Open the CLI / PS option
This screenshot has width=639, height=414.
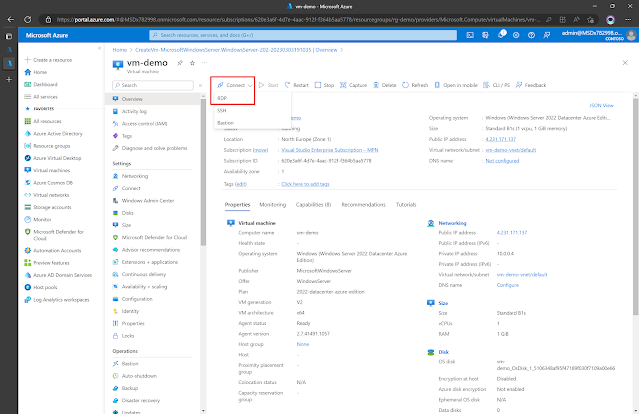(496, 85)
